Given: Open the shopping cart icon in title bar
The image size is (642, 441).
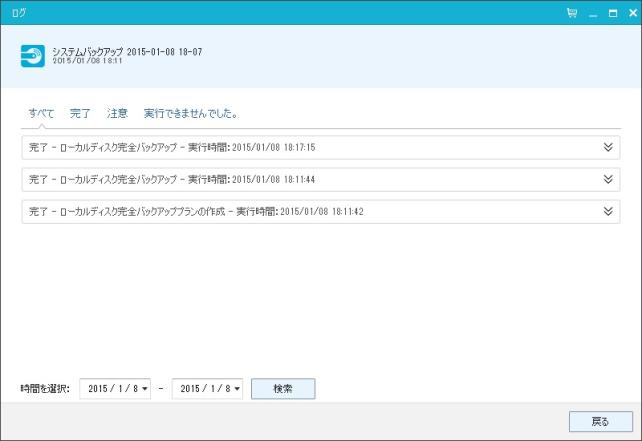Looking at the screenshot, I should [x=572, y=13].
